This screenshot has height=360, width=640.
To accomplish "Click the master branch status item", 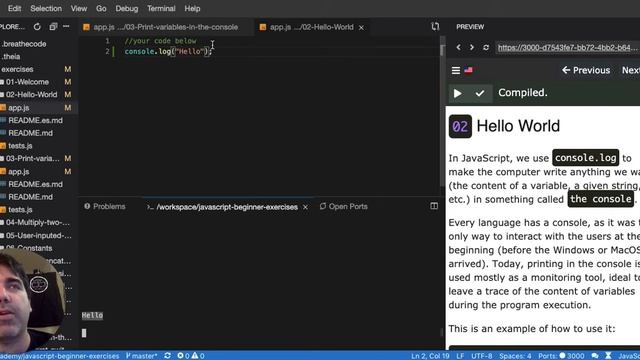I will click(142, 356).
